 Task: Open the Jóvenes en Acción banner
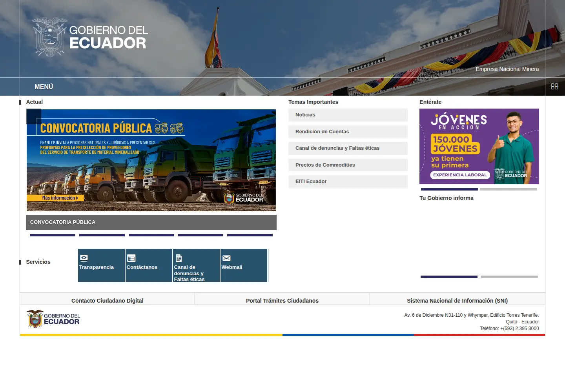click(x=479, y=146)
